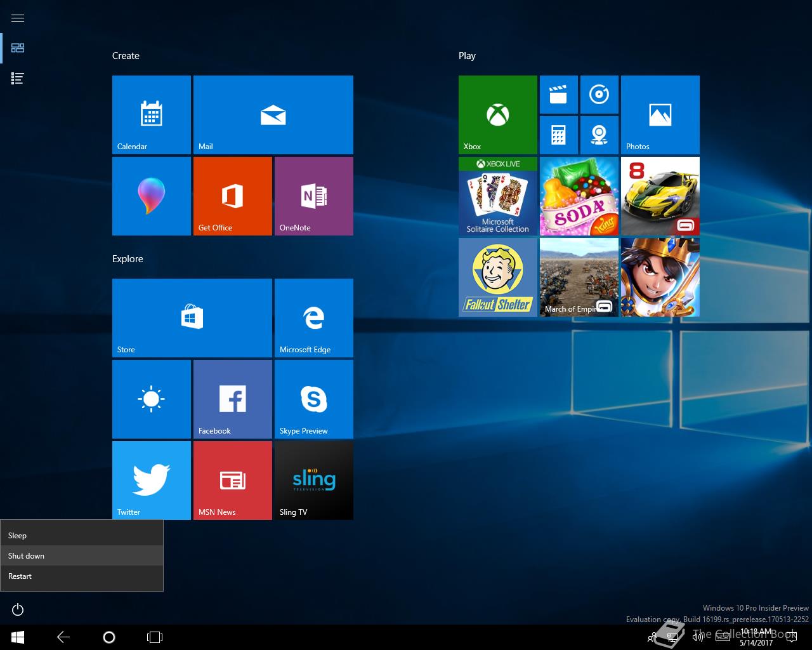The image size is (812, 650).
Task: Click the Explore group heading
Action: 128,259
